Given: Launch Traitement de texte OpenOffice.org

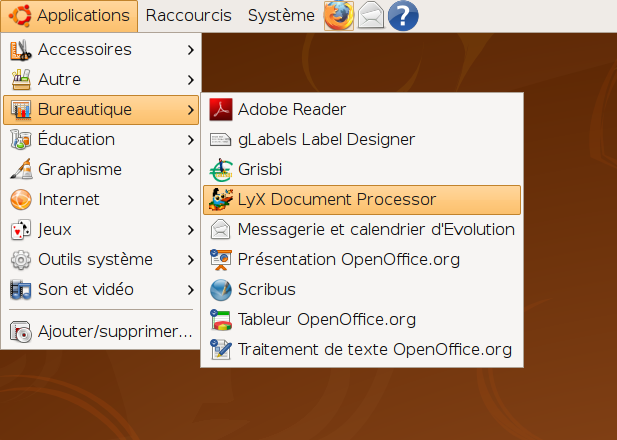Looking at the screenshot, I should point(374,350).
